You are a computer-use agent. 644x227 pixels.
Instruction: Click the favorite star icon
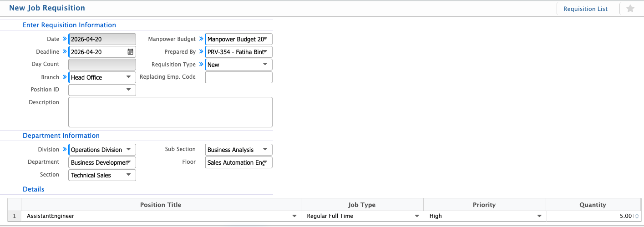click(630, 9)
